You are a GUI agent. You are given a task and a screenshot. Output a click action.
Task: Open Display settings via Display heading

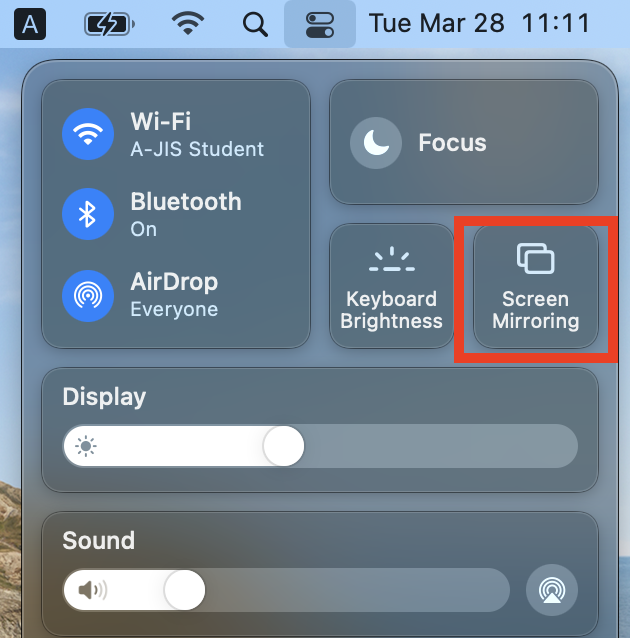tap(104, 397)
